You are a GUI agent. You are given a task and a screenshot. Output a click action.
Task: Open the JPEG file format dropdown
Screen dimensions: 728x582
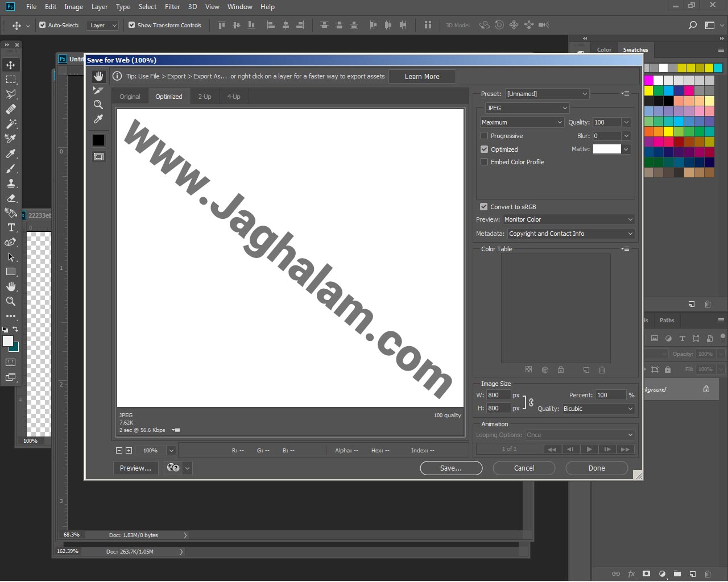527,108
